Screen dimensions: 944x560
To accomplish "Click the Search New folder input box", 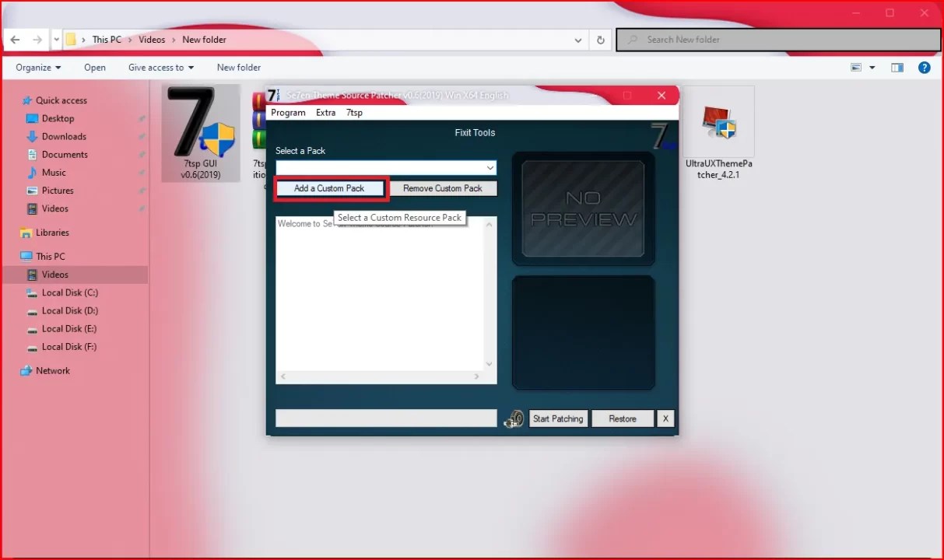I will tap(778, 40).
